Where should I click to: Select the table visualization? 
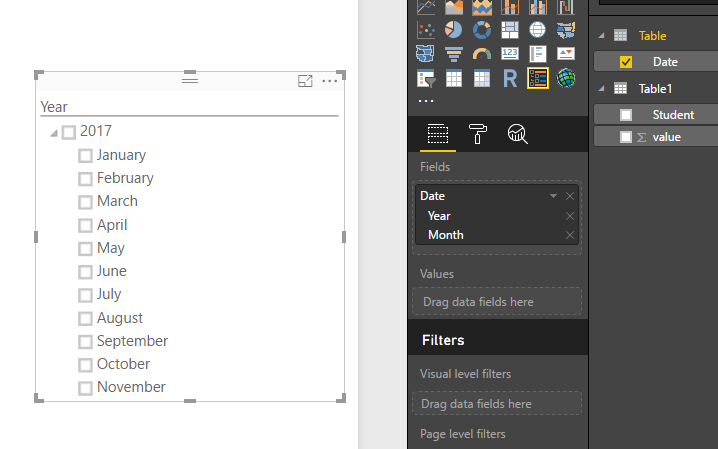[x=454, y=78]
